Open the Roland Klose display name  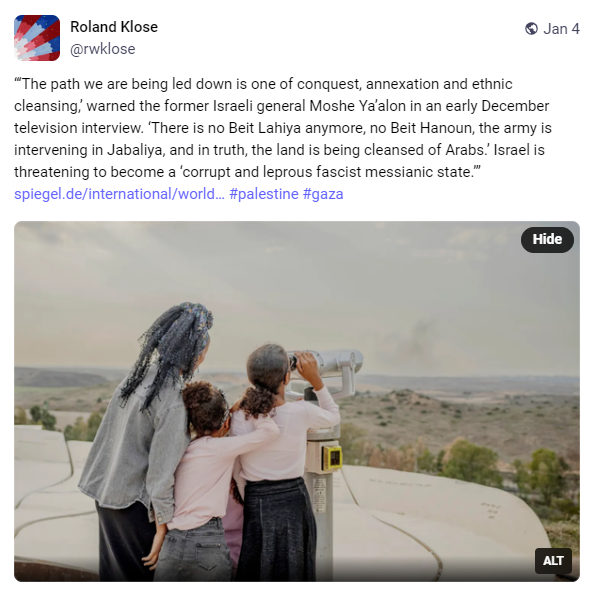pos(114,27)
